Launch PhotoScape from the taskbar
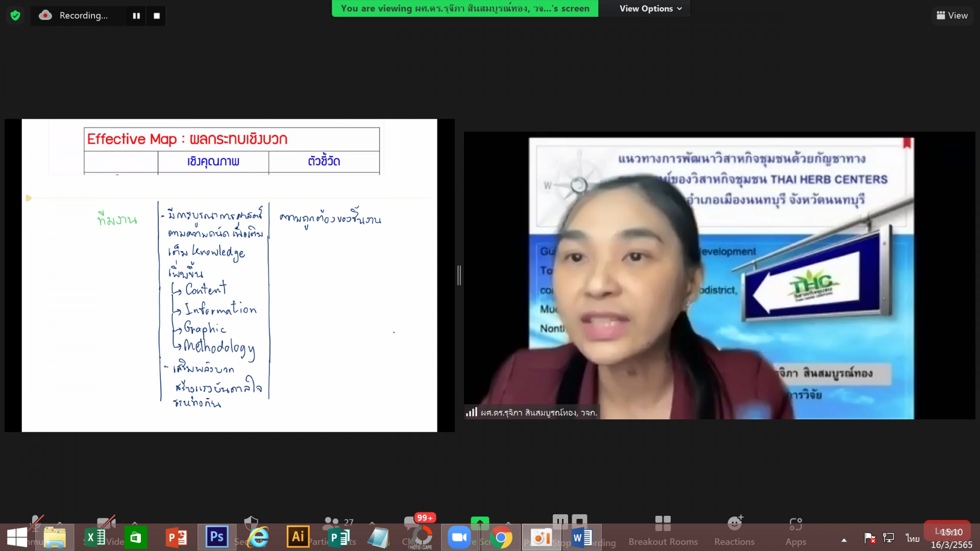Image resolution: width=980 pixels, height=551 pixels. click(421, 538)
